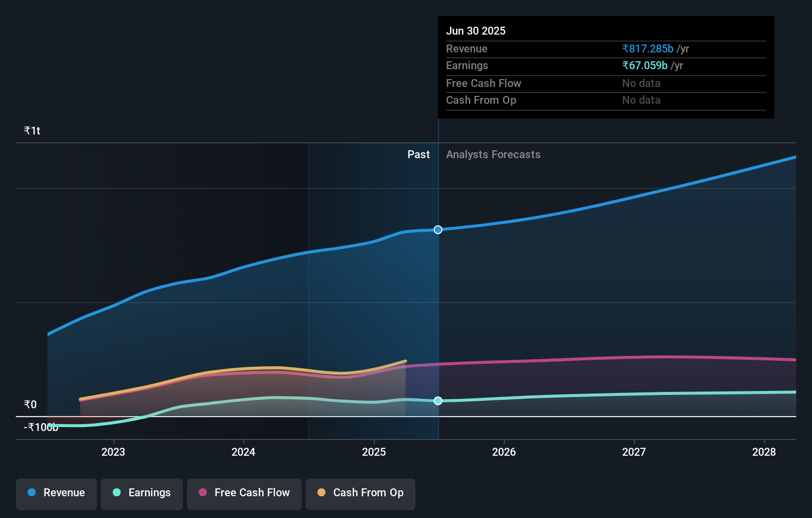Viewport: 812px width, 518px height.
Task: Click the Past label above the chart
Action: (x=419, y=154)
